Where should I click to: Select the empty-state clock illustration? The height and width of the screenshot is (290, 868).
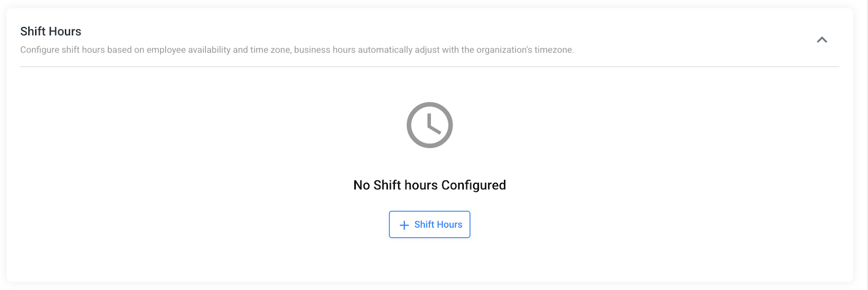point(430,125)
